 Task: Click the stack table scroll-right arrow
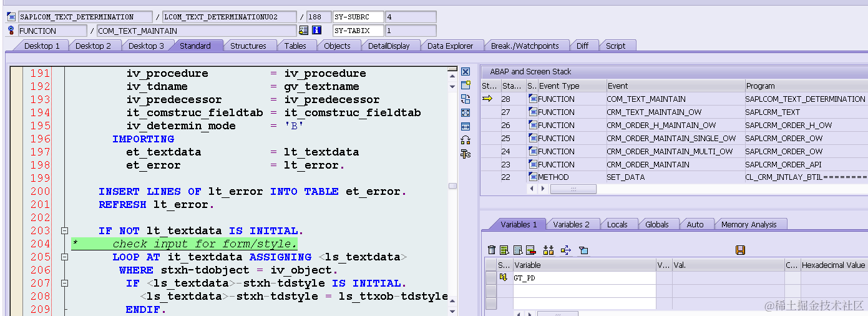(x=542, y=189)
